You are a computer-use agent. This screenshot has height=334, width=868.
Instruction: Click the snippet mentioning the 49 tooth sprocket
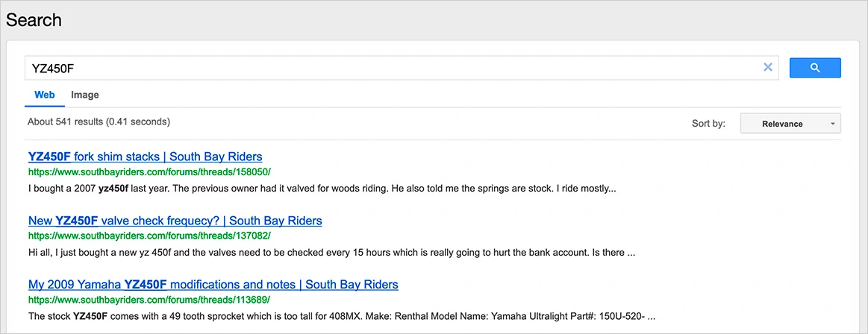click(342, 318)
